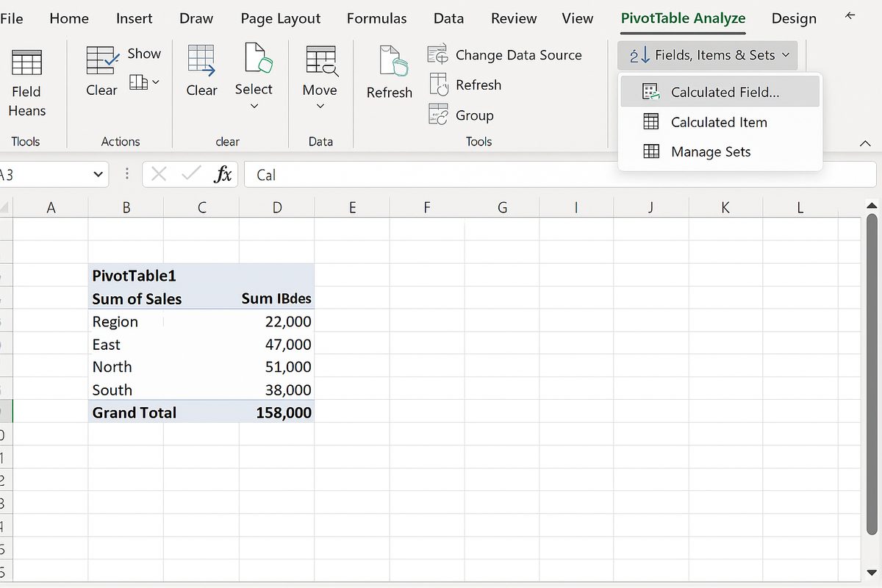Click the small Refresh icon in Tools
This screenshot has height=588, width=882.
439,85
